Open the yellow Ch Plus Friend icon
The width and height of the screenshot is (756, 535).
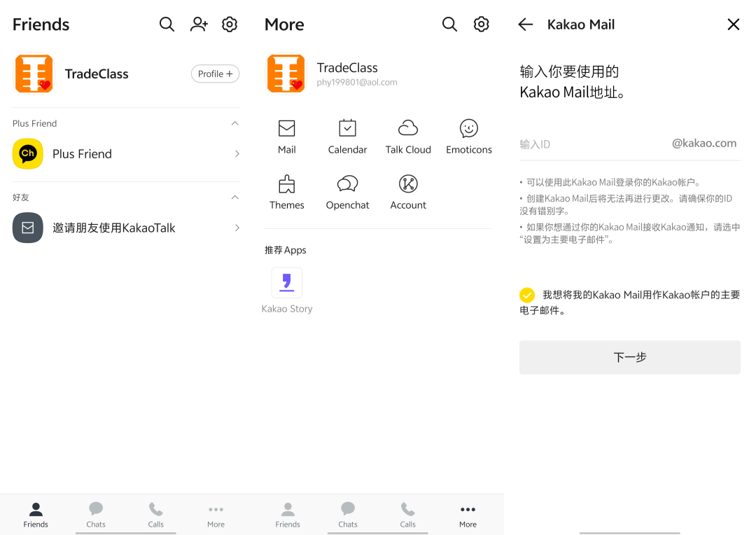pyautogui.click(x=28, y=154)
